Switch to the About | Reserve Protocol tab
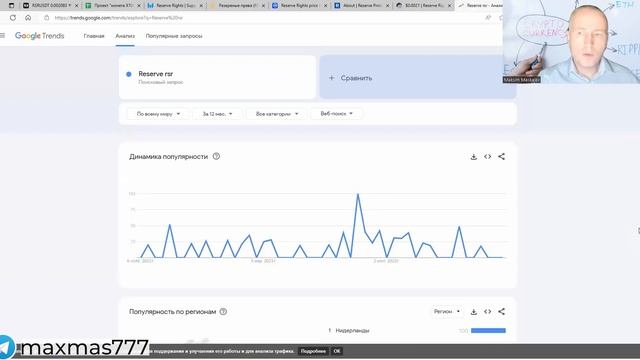 tap(361, 5)
